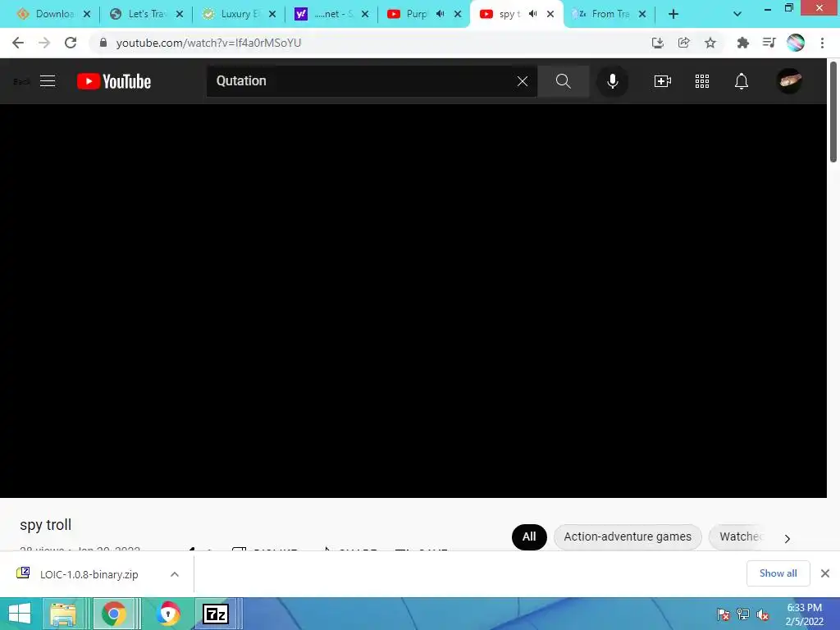Viewport: 840px width, 630px height.
Task: Go forward in browser history
Action: tap(44, 43)
